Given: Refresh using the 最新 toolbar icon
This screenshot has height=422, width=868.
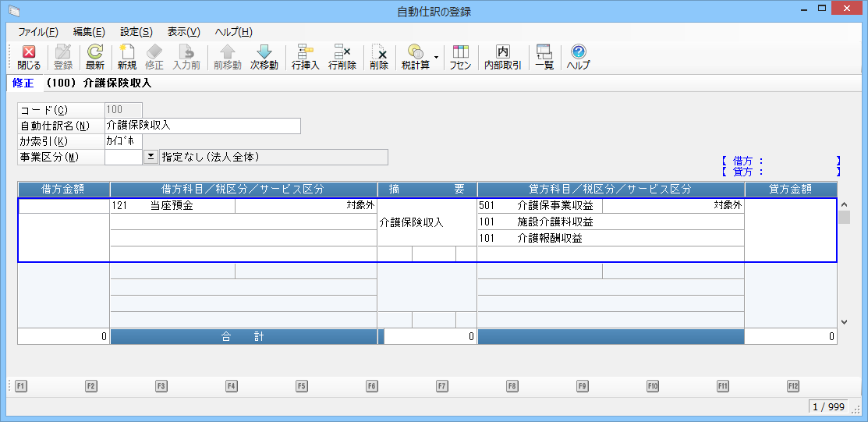Looking at the screenshot, I should click(x=95, y=58).
